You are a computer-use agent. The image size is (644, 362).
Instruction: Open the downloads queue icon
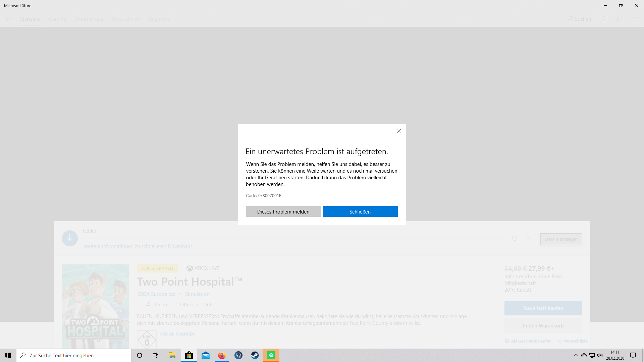click(x=619, y=19)
